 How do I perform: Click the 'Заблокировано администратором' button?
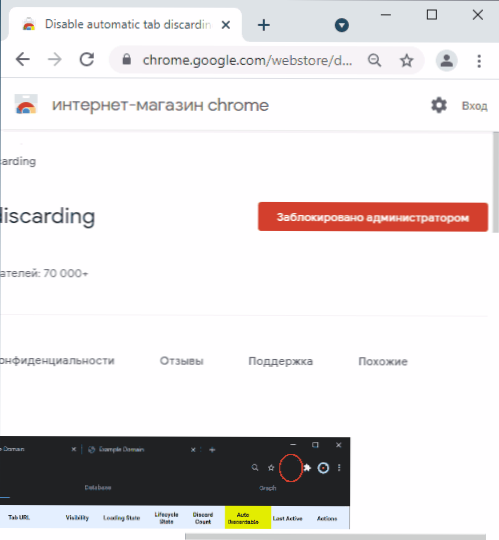pyautogui.click(x=373, y=217)
